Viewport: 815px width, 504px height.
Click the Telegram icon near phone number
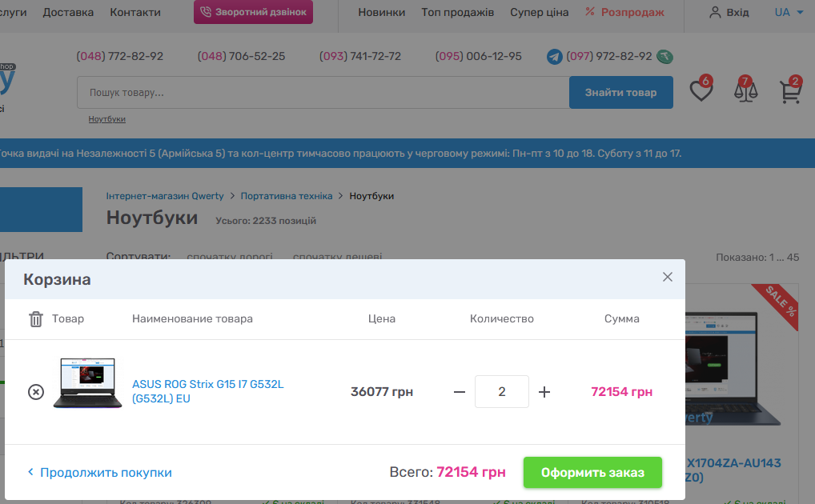(555, 57)
